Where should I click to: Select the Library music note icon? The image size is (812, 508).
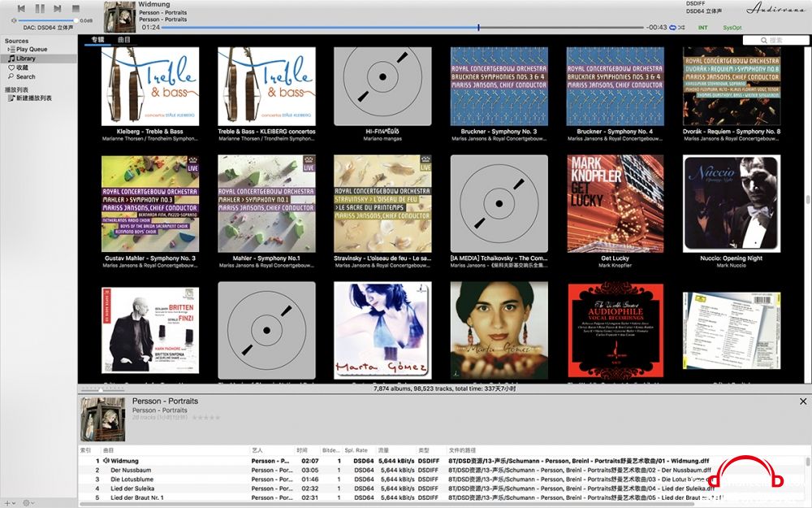point(11,59)
